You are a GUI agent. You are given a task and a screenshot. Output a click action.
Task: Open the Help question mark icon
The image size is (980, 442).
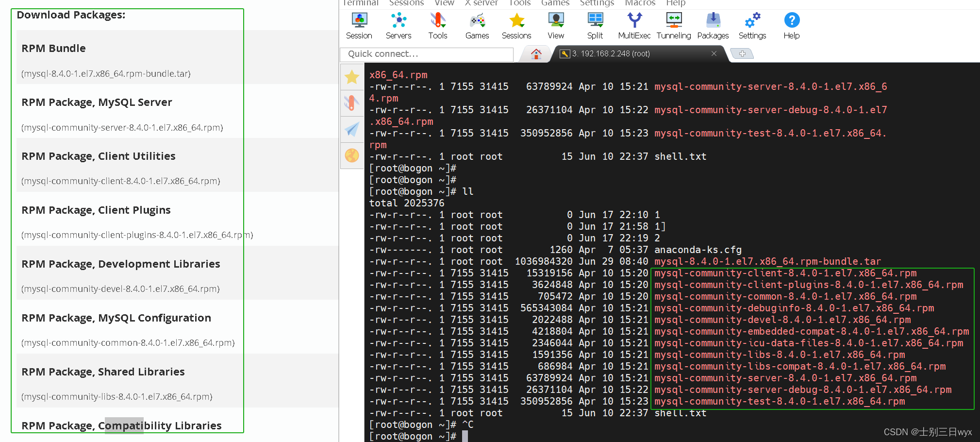792,26
